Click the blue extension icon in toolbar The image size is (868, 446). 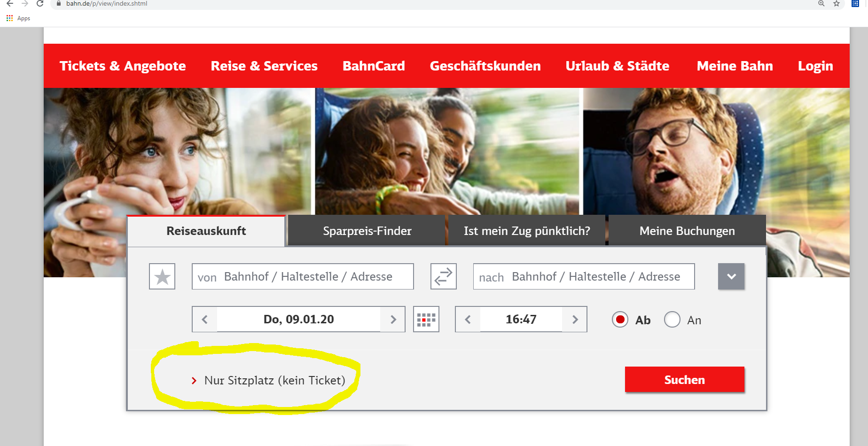tap(855, 4)
